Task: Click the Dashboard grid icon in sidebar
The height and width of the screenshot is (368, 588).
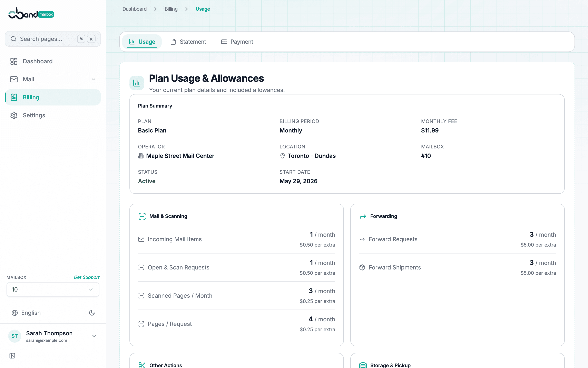Action: [x=14, y=61]
